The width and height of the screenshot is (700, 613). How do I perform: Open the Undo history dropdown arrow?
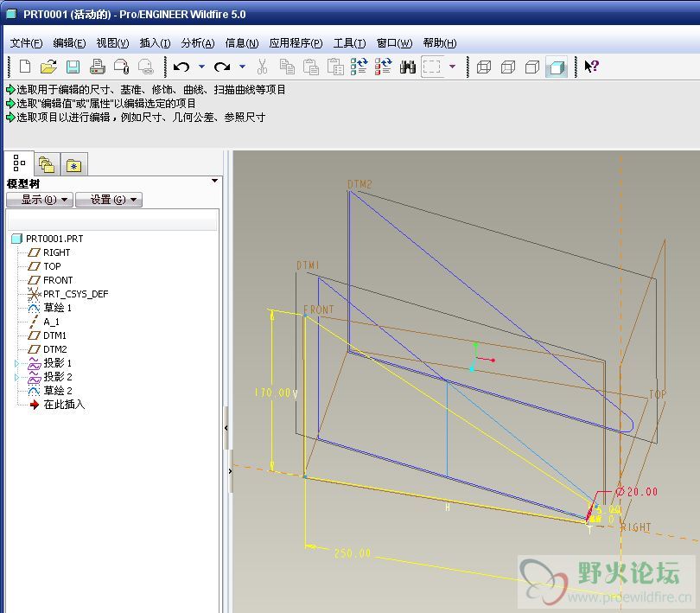201,67
